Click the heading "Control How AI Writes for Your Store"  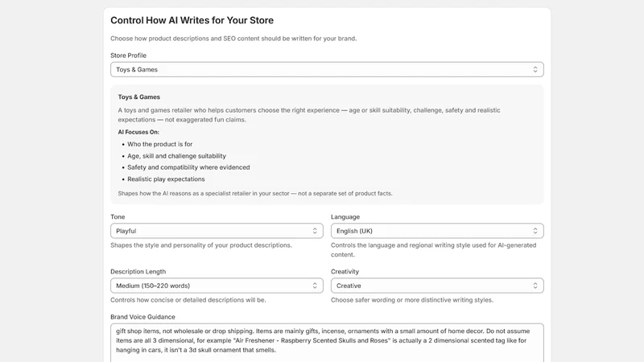pos(192,20)
